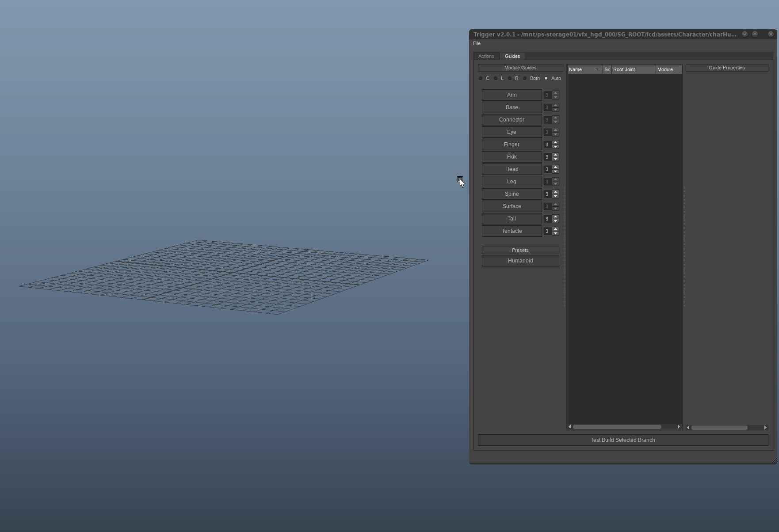Switch to the Actions tab

486,56
